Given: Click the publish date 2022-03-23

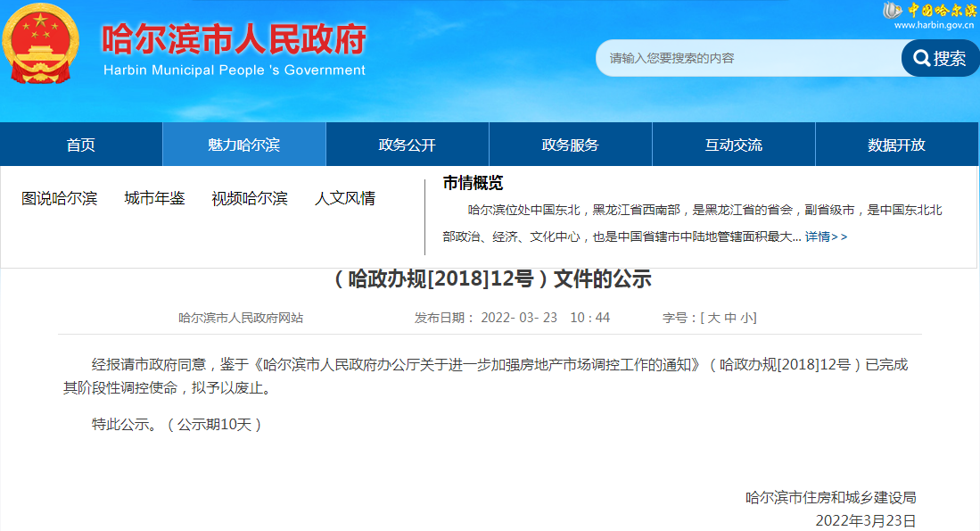Looking at the screenshot, I should click(x=519, y=318).
